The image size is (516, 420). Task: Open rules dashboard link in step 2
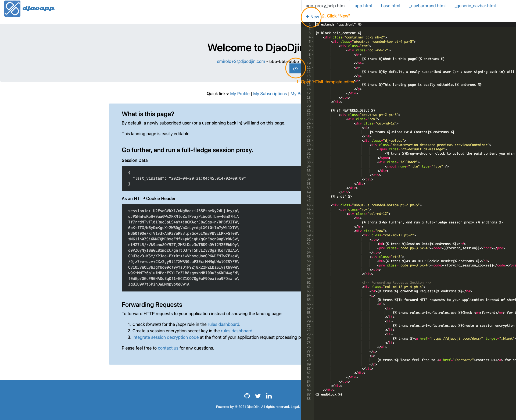236,331
